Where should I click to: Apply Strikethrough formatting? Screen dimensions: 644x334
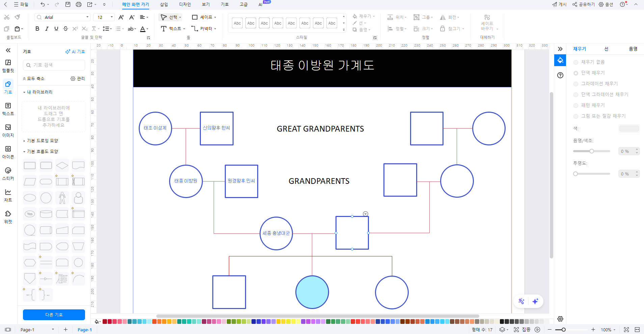pos(66,29)
